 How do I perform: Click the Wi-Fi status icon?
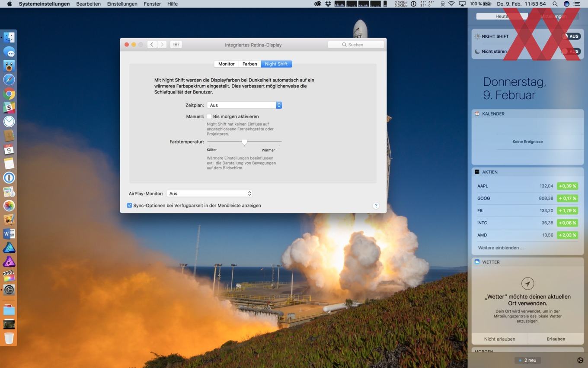pyautogui.click(x=451, y=4)
